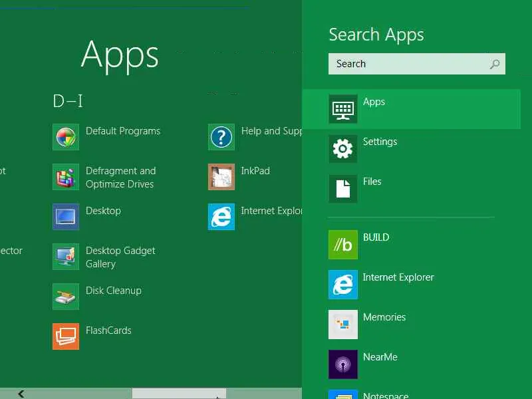The width and height of the screenshot is (532, 399).
Task: Open the Desktop app icon
Action: coord(66,217)
